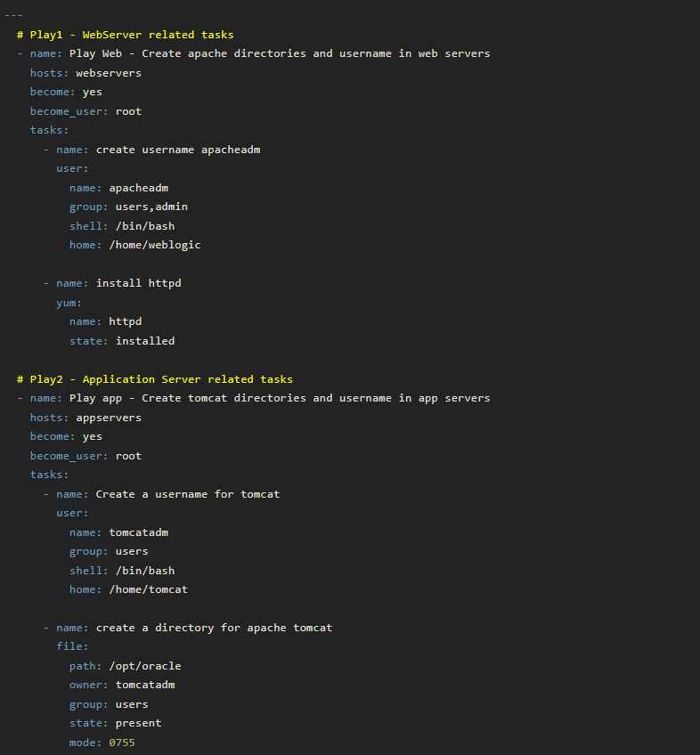700x755 pixels.
Task: Click the 'hosts: appservers' line
Action: pyautogui.click(x=85, y=418)
